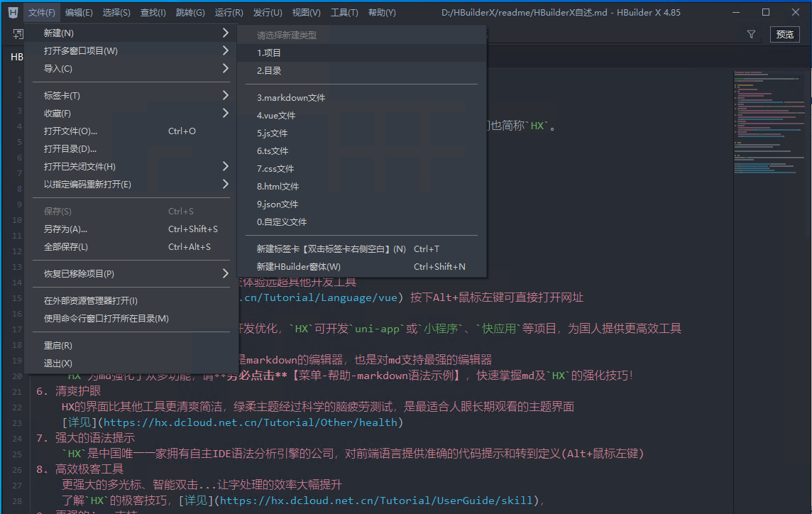812x514 pixels.
Task: Open the 工具(T) menu in menu bar
Action: click(344, 13)
